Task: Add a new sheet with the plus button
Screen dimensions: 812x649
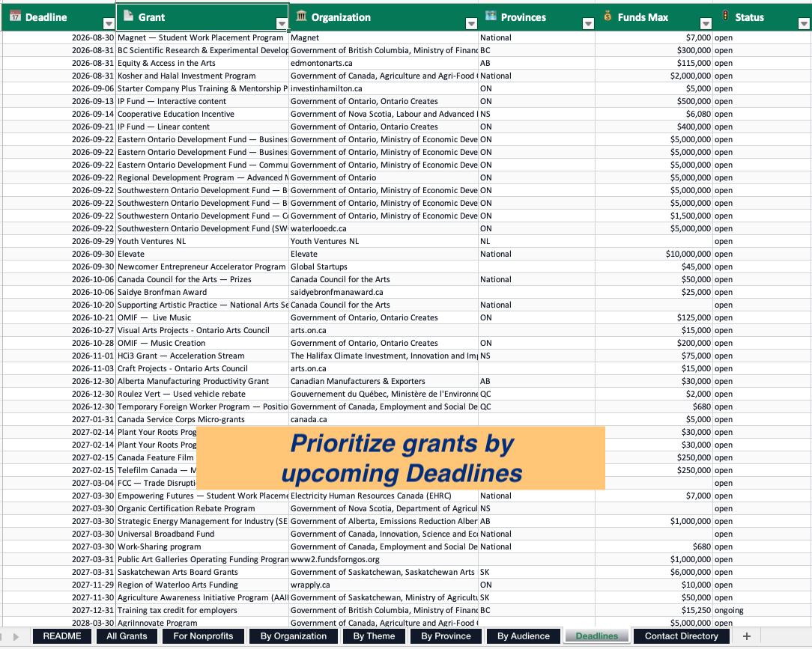Action: (x=746, y=636)
